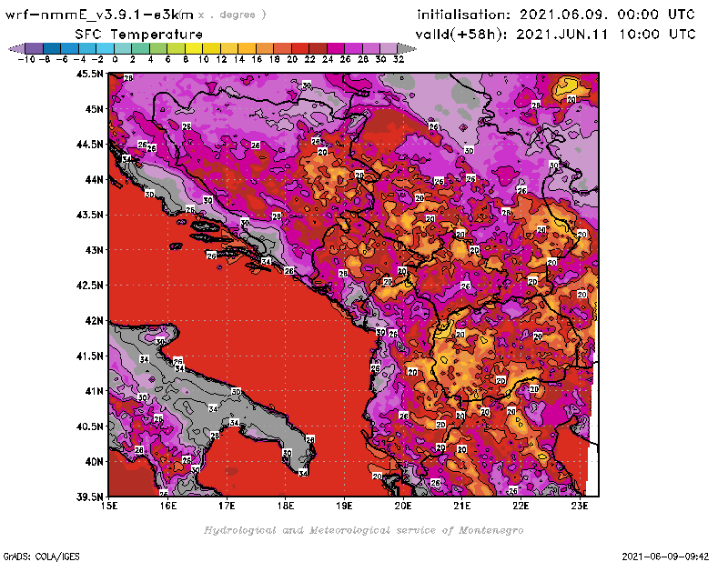Click the 'initialisation: 2021.06.09. 00:00 UTC' text

556,15
